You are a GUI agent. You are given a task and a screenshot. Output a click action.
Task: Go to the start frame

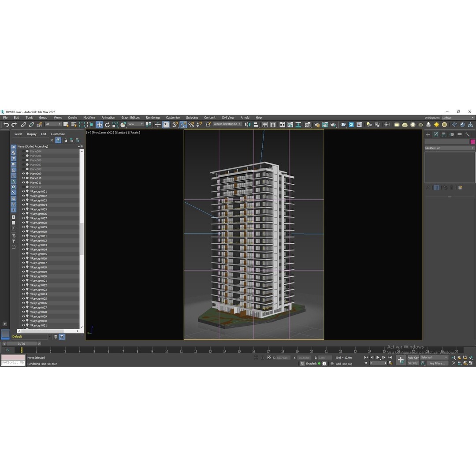point(366,357)
